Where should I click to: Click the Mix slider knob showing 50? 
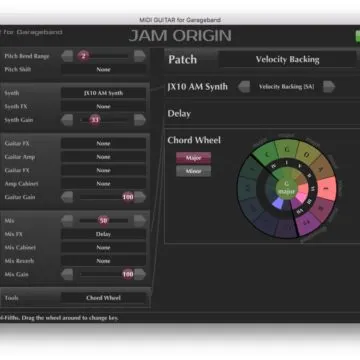pyautogui.click(x=103, y=221)
